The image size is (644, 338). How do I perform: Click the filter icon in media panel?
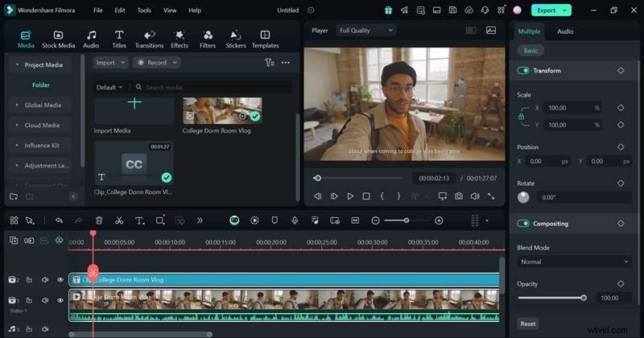click(x=270, y=62)
